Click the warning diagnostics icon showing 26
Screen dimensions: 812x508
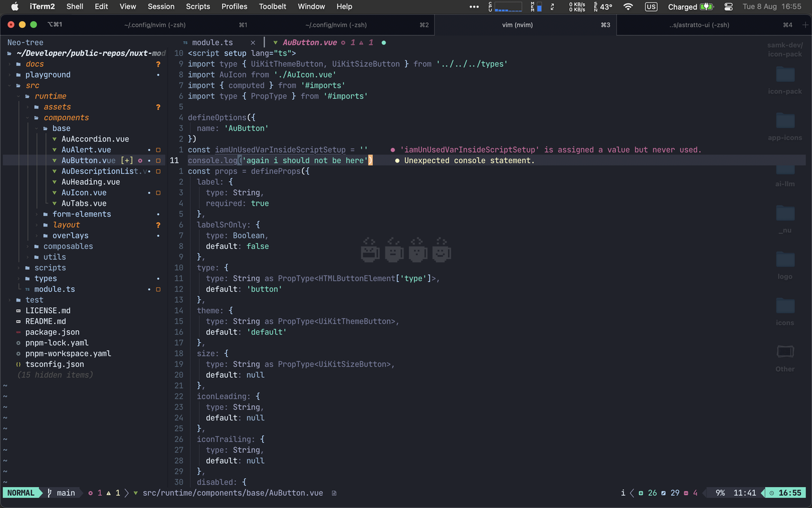(x=640, y=493)
